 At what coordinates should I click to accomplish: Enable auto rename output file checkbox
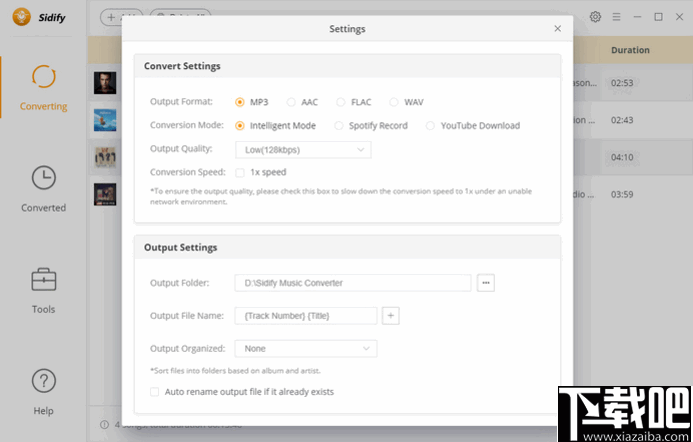click(x=154, y=392)
